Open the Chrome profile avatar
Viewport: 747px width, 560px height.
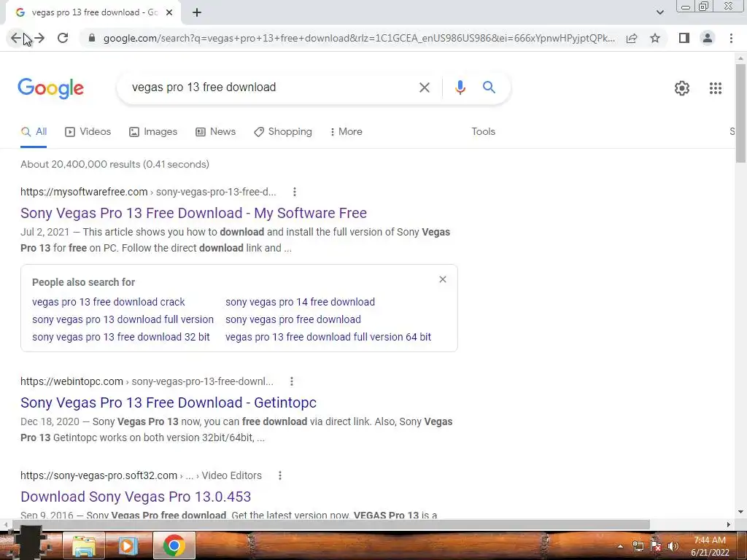(708, 38)
